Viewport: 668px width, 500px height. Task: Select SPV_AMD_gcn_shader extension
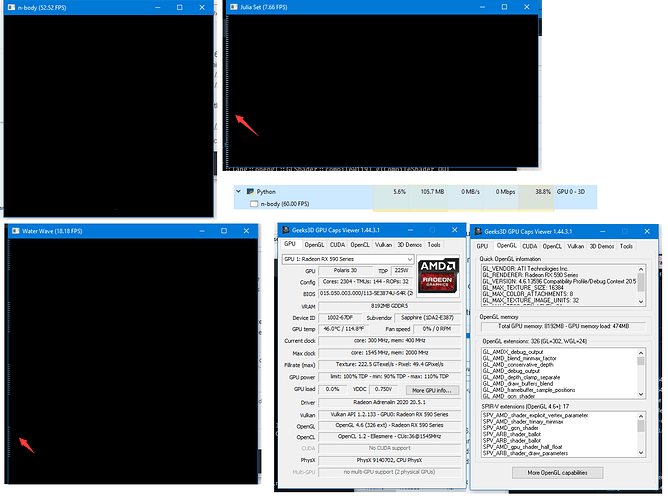click(510, 428)
